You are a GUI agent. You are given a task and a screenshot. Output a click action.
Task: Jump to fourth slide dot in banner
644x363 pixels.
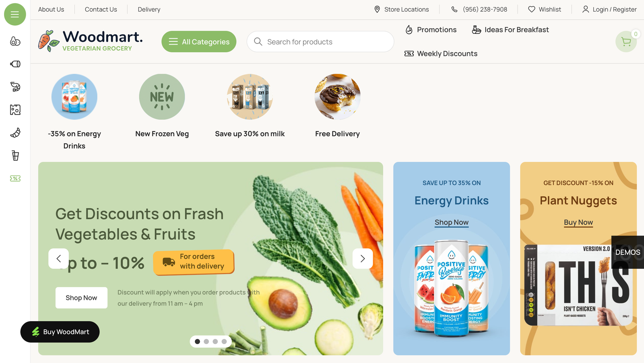[x=224, y=341]
